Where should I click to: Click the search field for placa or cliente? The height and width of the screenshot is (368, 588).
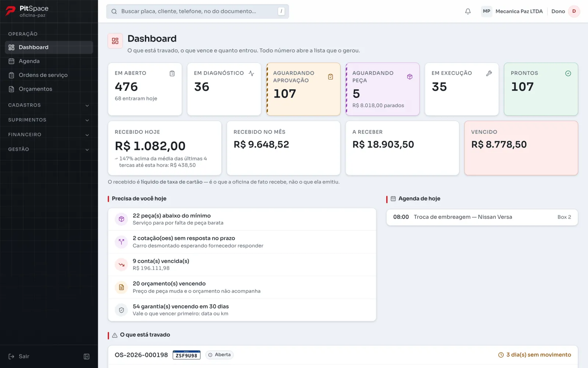coord(198,11)
